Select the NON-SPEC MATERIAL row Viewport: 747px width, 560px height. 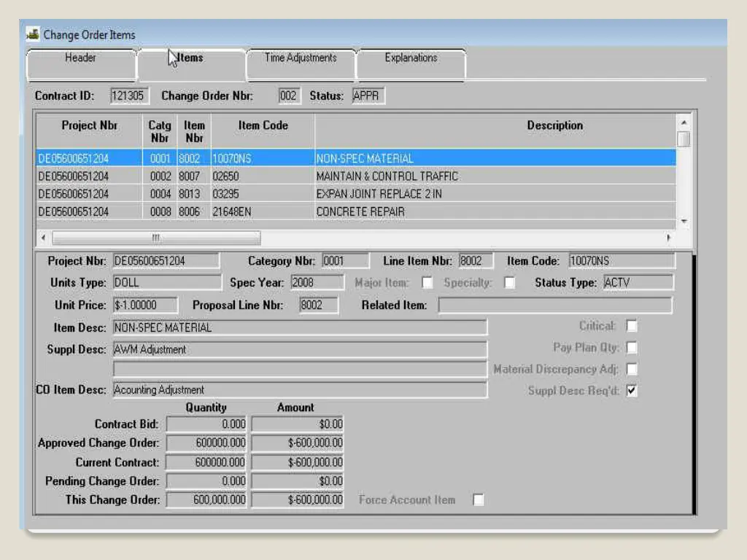pyautogui.click(x=356, y=158)
